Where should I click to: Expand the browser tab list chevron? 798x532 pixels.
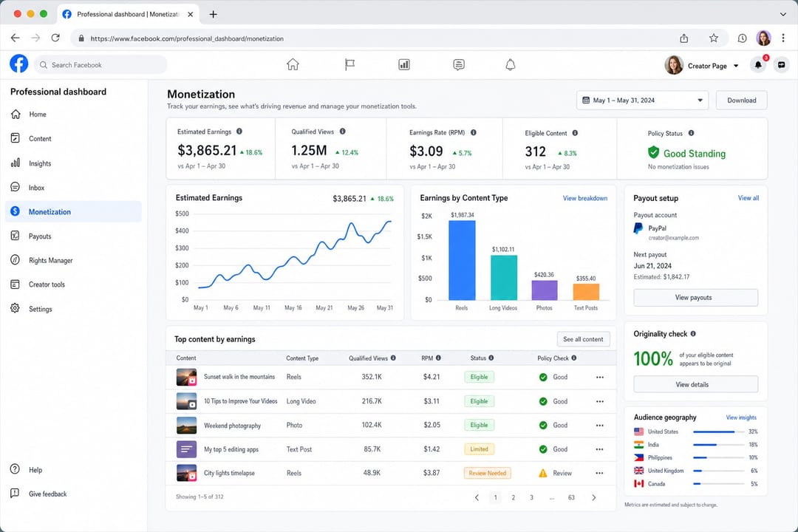[x=782, y=14]
